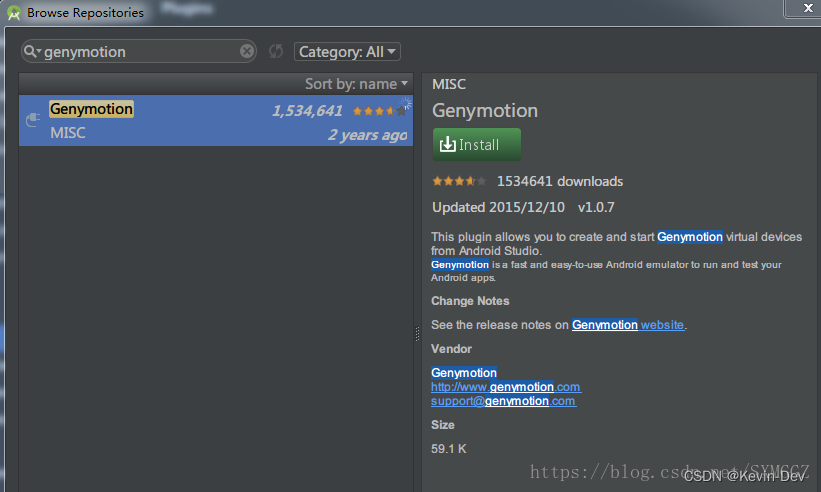The width and height of the screenshot is (821, 492).
Task: Click the Change Notes heading
Action: click(470, 301)
